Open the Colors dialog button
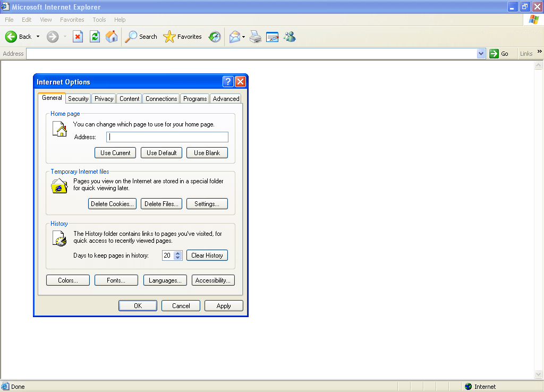The image size is (544, 392). click(x=68, y=280)
